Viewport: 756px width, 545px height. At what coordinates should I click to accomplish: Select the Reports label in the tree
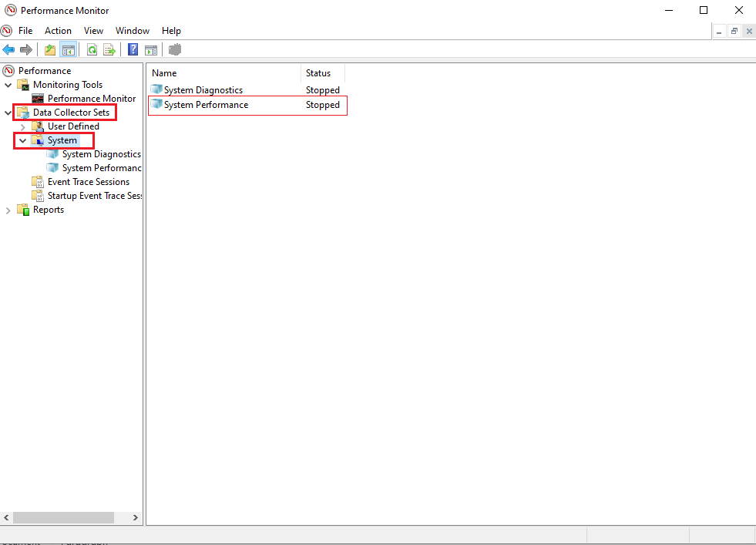pyautogui.click(x=49, y=210)
